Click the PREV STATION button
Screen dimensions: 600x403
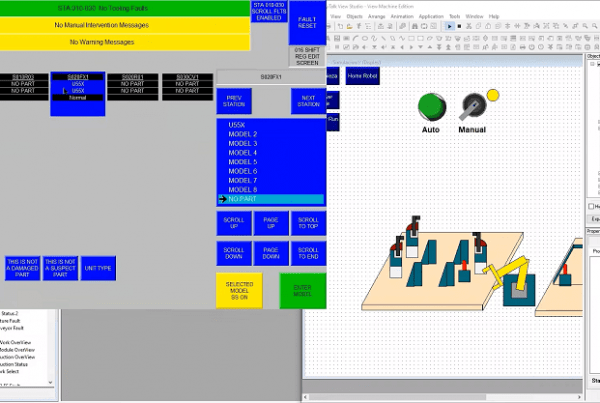click(234, 101)
